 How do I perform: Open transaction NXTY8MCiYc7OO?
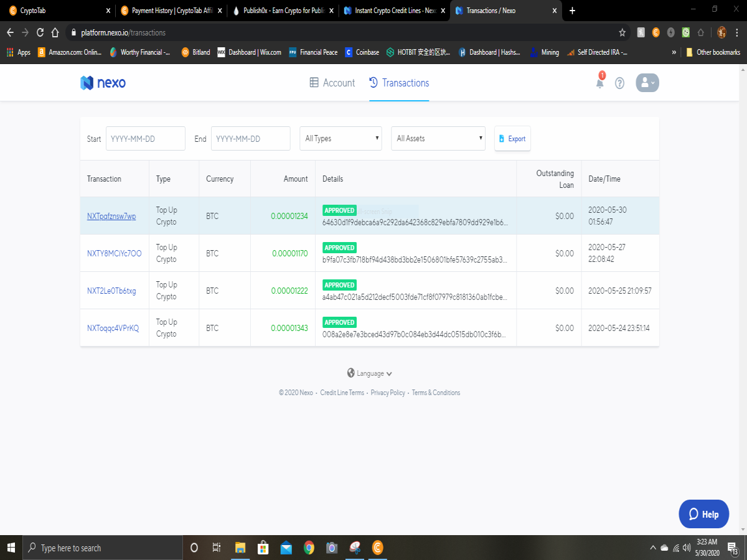[x=115, y=253]
